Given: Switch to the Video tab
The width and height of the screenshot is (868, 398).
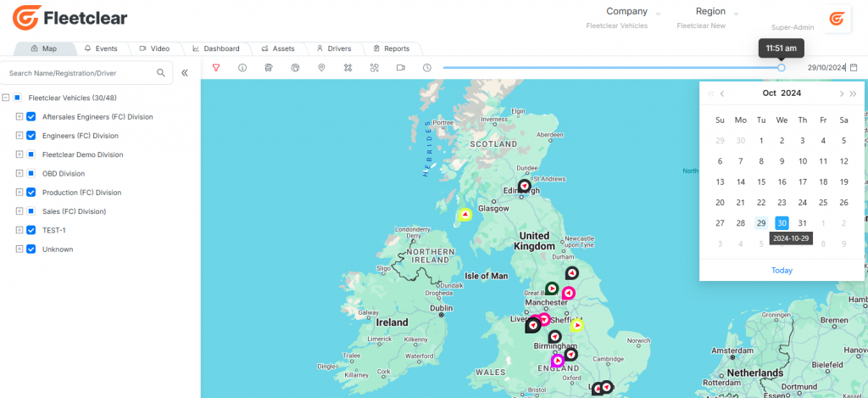Looking at the screenshot, I should 154,48.
